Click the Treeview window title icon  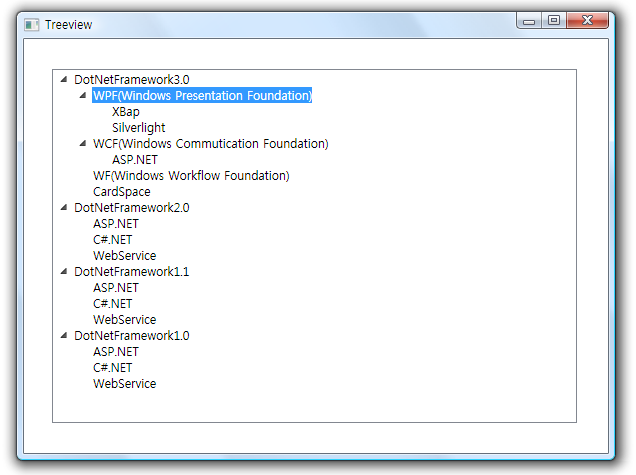[32, 25]
